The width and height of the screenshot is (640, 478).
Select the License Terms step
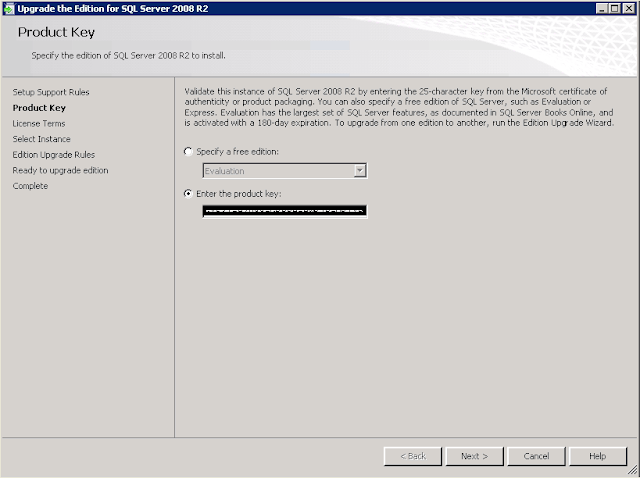point(39,123)
